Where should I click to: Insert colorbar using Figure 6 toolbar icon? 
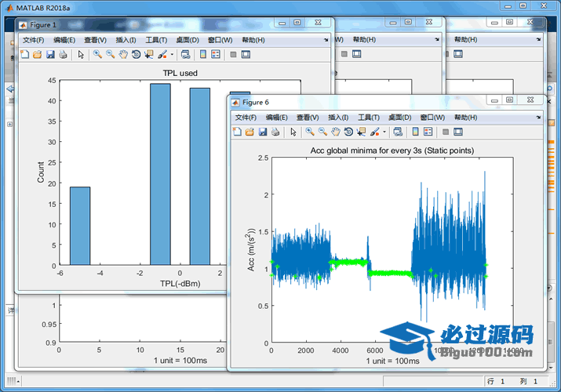pyautogui.click(x=415, y=132)
